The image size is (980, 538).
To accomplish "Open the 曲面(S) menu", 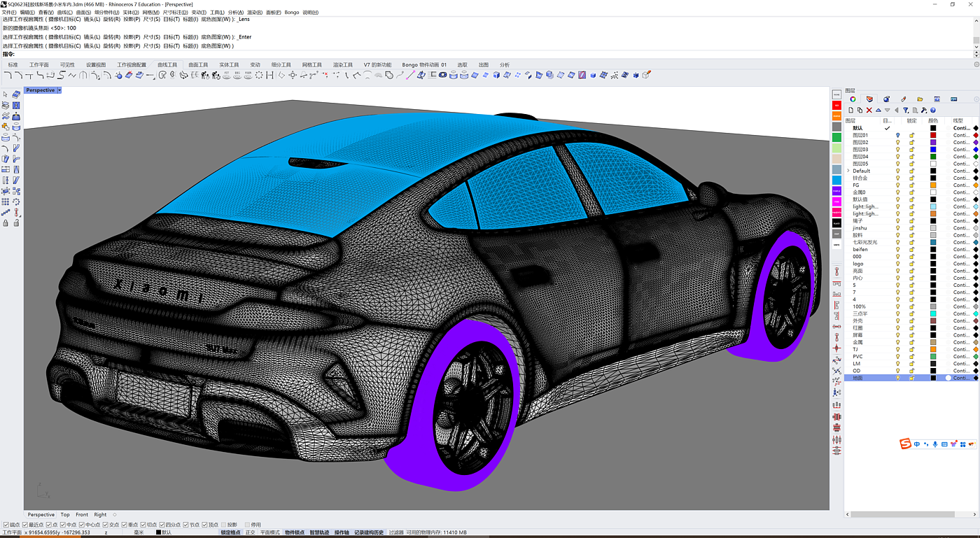I will click(83, 13).
